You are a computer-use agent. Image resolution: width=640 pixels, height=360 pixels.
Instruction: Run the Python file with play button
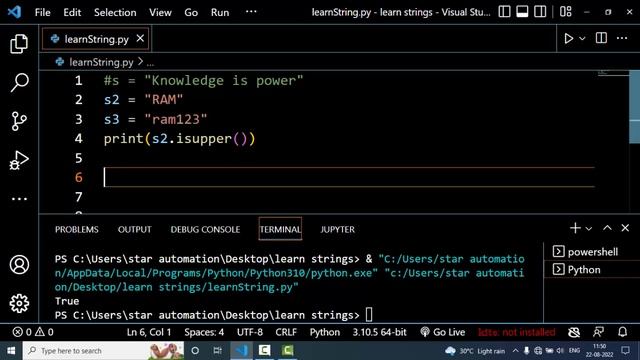[568, 38]
